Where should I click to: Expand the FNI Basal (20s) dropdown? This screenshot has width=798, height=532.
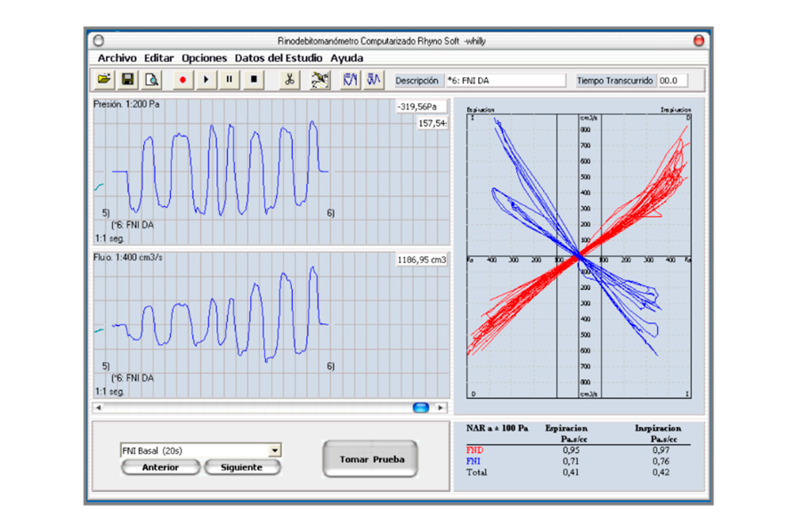coord(275,451)
